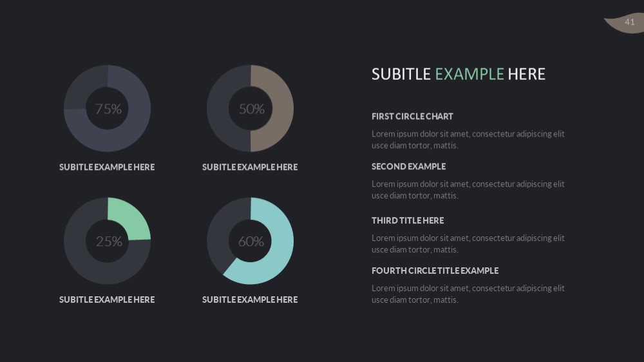Select the caption under the 25% chart
Viewport: 644px width, 362px height.
tap(107, 300)
